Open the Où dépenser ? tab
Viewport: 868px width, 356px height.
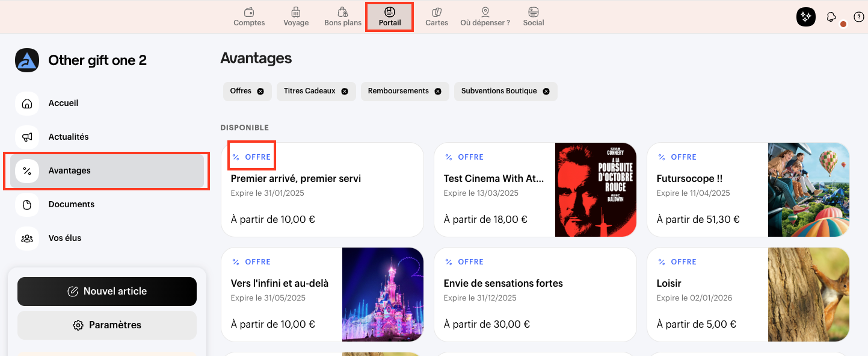tap(485, 17)
